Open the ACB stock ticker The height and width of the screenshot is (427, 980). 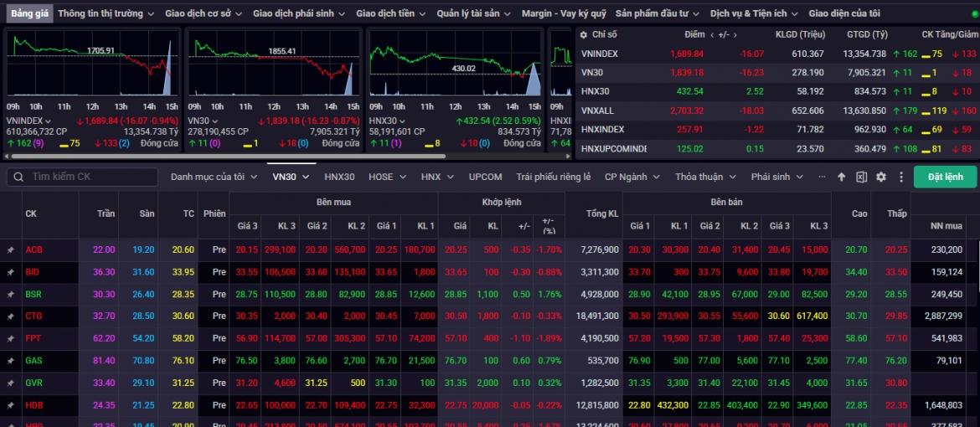34,250
